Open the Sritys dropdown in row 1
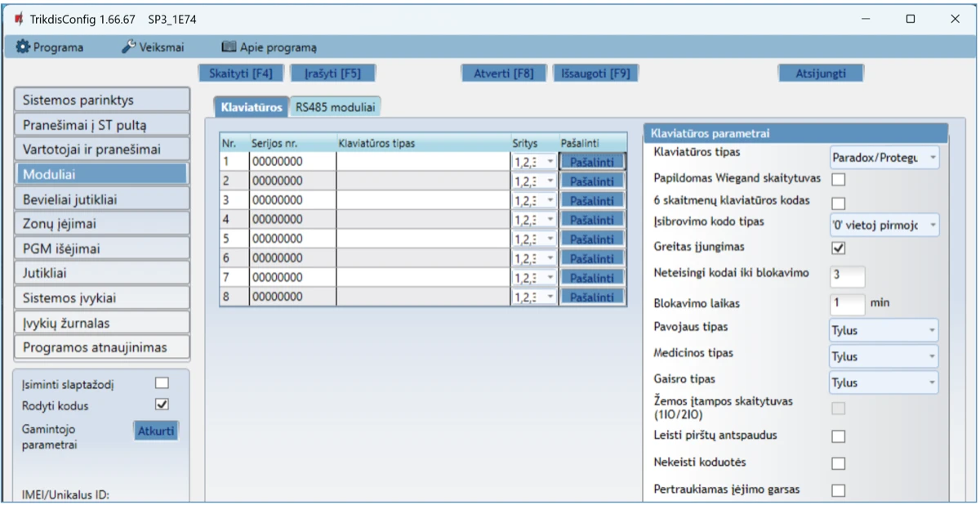 (x=534, y=162)
